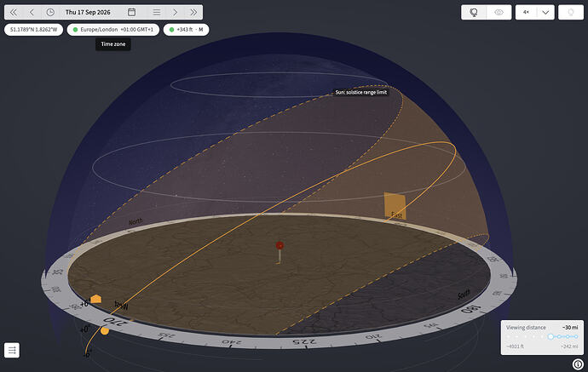Viewport: 588px width, 372px height.
Task: Open the info circle icon
Action: [x=578, y=363]
